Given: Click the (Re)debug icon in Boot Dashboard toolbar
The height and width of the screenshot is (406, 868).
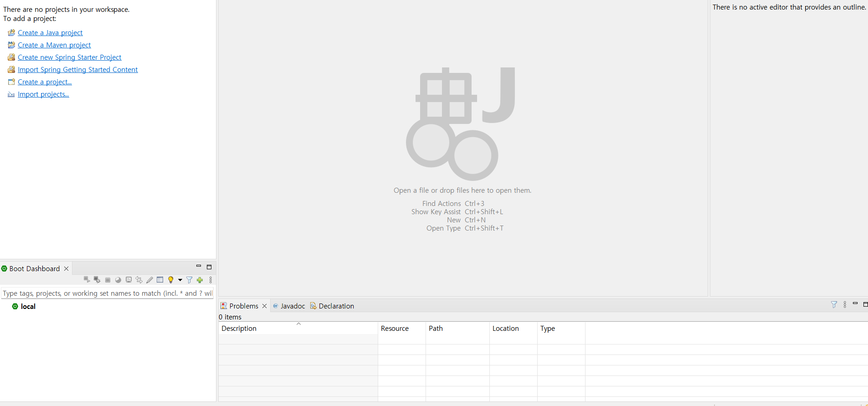Looking at the screenshot, I should click(97, 280).
